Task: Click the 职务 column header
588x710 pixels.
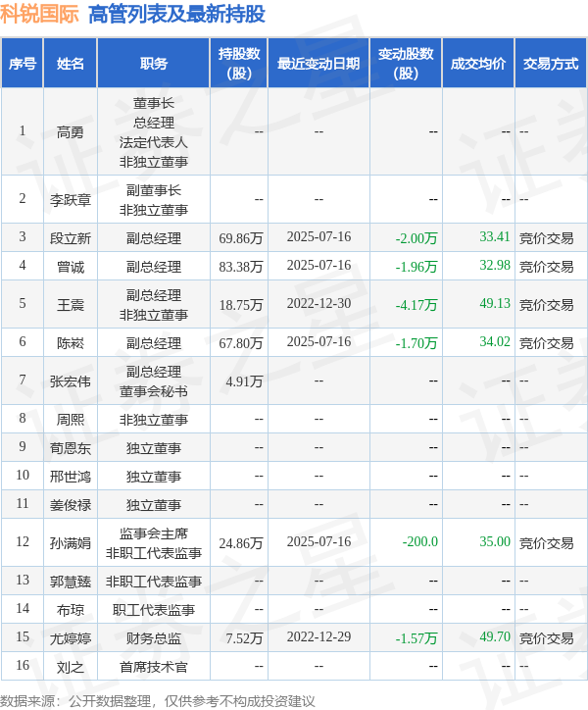Action: pyautogui.click(x=154, y=64)
